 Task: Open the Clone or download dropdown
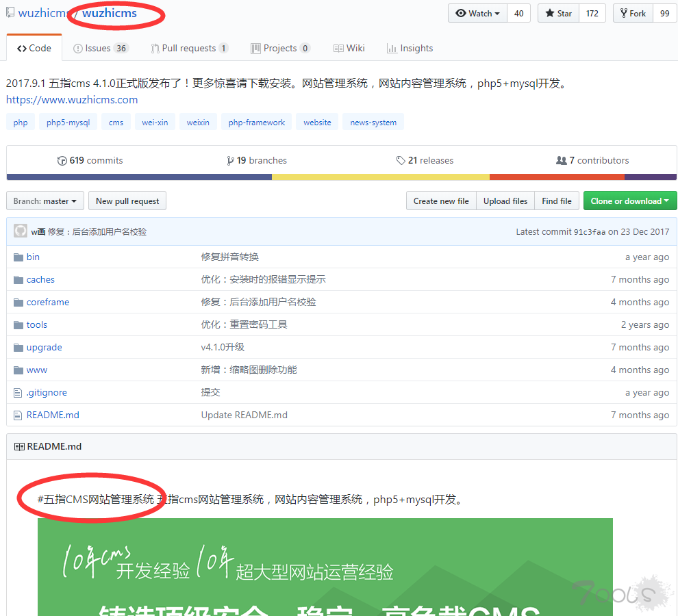click(x=630, y=201)
